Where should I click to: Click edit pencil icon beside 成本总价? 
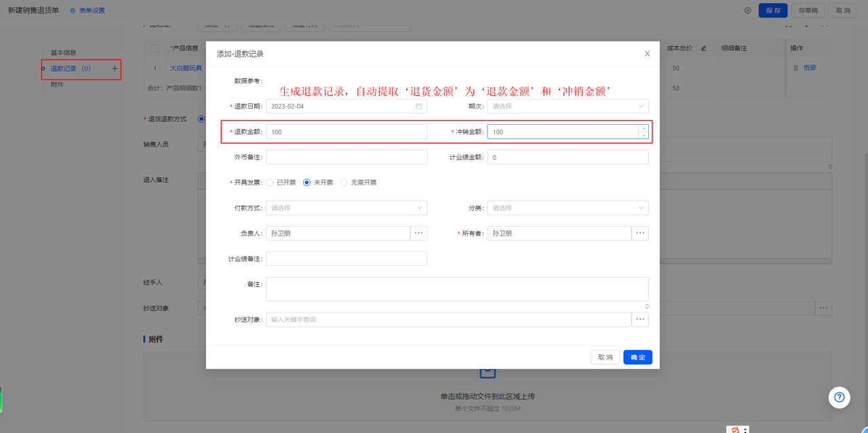click(x=704, y=48)
